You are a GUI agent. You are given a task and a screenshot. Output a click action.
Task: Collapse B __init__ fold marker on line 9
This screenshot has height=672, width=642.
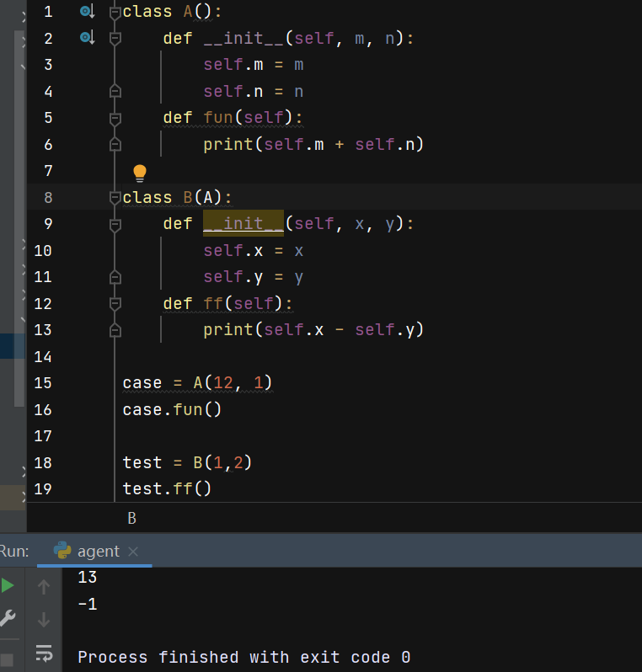click(115, 225)
